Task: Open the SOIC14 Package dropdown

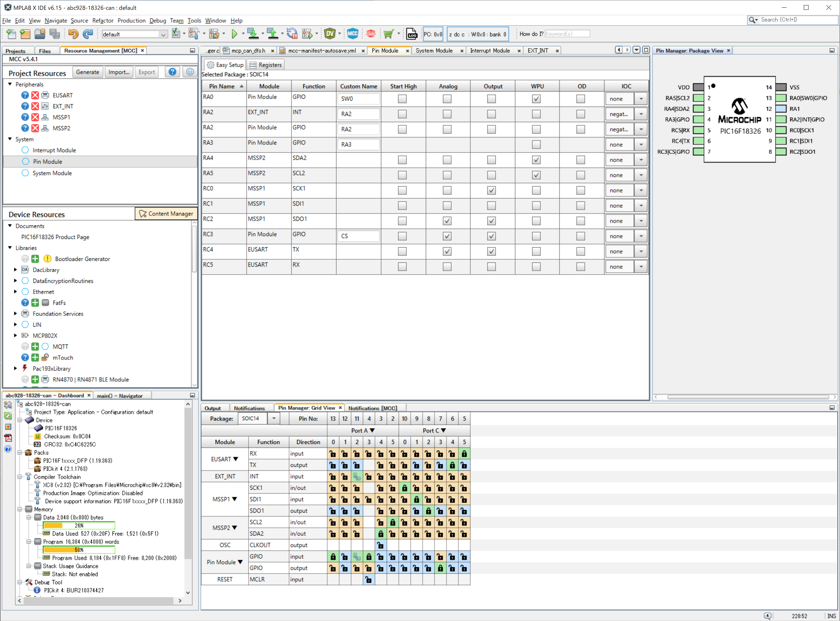Action: pos(274,418)
